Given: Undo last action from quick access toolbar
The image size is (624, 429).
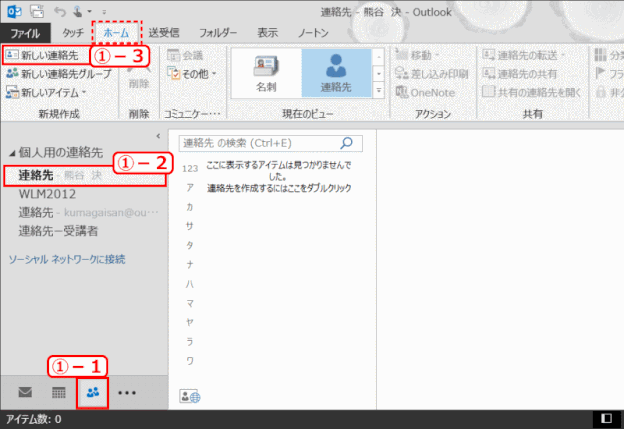Looking at the screenshot, I should (x=60, y=12).
